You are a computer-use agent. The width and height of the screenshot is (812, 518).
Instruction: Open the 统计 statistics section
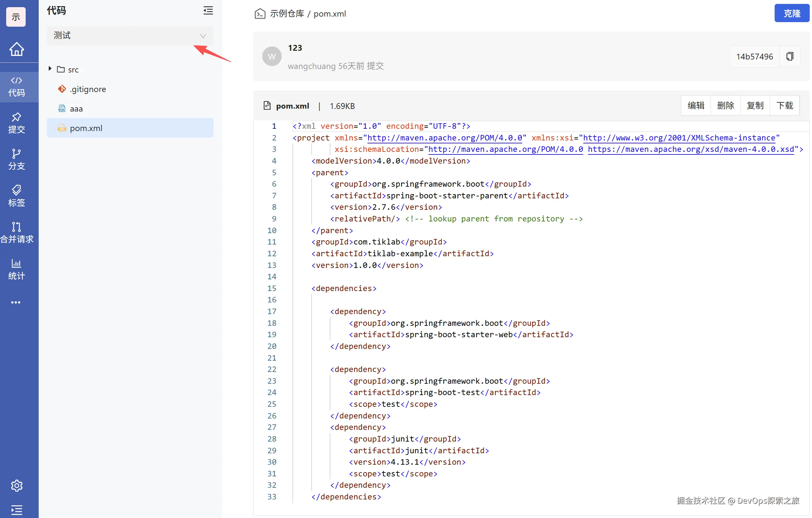coord(16,269)
